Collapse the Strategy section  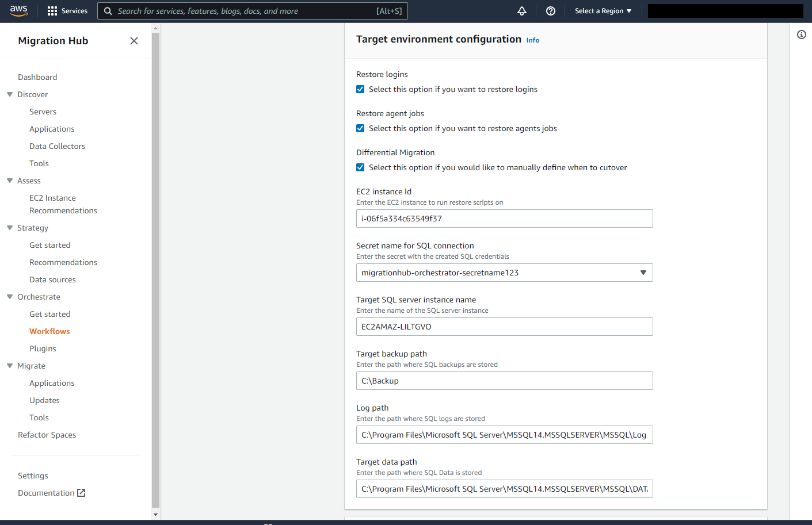click(x=10, y=228)
